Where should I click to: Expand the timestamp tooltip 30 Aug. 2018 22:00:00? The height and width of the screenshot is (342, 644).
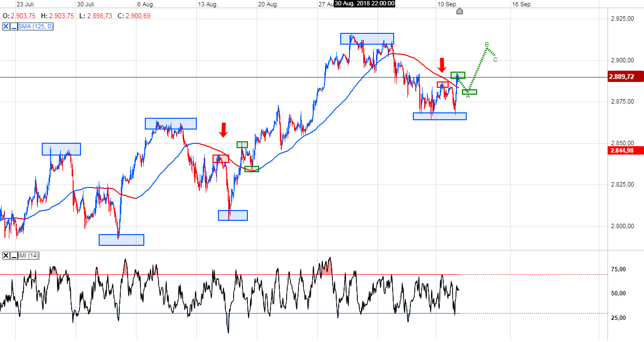[x=365, y=3]
